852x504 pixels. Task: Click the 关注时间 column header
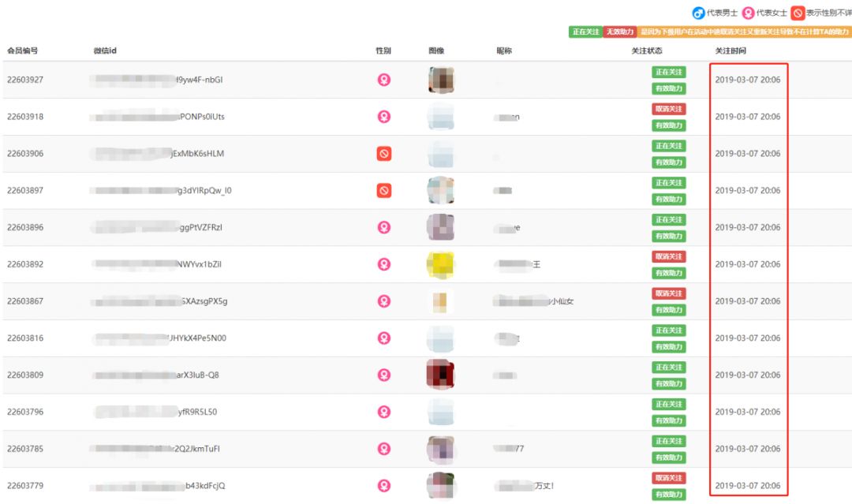[x=730, y=51]
